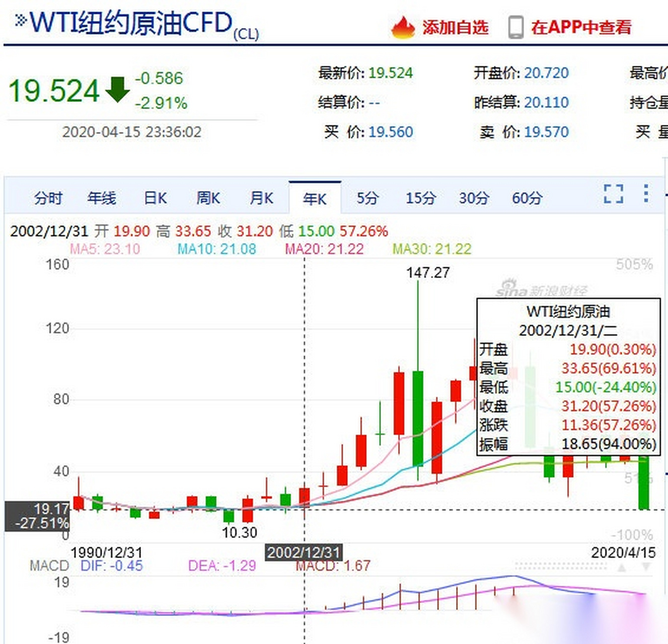668x644 pixels.
Task: Click the -2.91% change percentage
Action: tap(161, 103)
